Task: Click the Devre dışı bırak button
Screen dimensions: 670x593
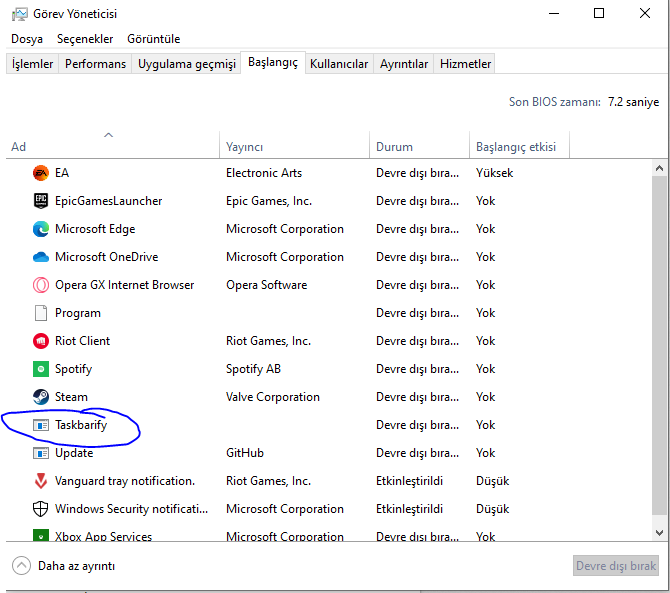Action: (x=616, y=566)
